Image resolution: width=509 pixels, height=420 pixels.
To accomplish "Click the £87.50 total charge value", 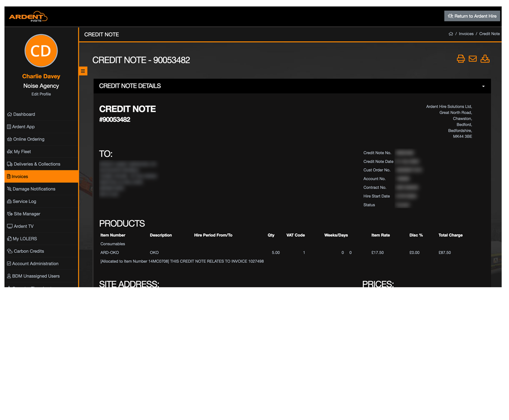I will [x=445, y=253].
